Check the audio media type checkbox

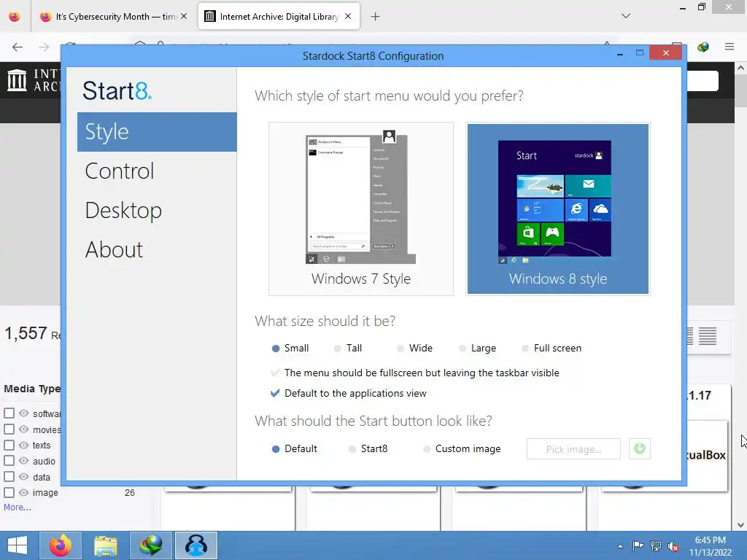pos(9,461)
